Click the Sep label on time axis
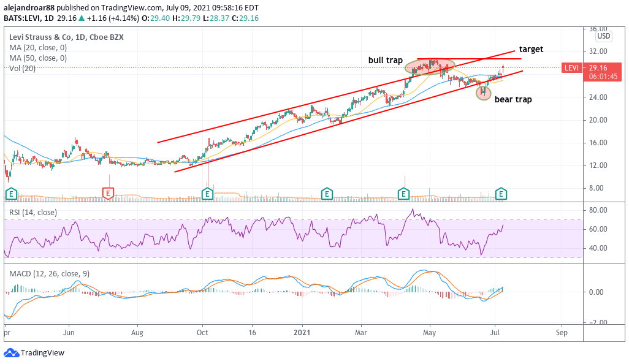The width and height of the screenshot is (629, 364). tap(562, 333)
